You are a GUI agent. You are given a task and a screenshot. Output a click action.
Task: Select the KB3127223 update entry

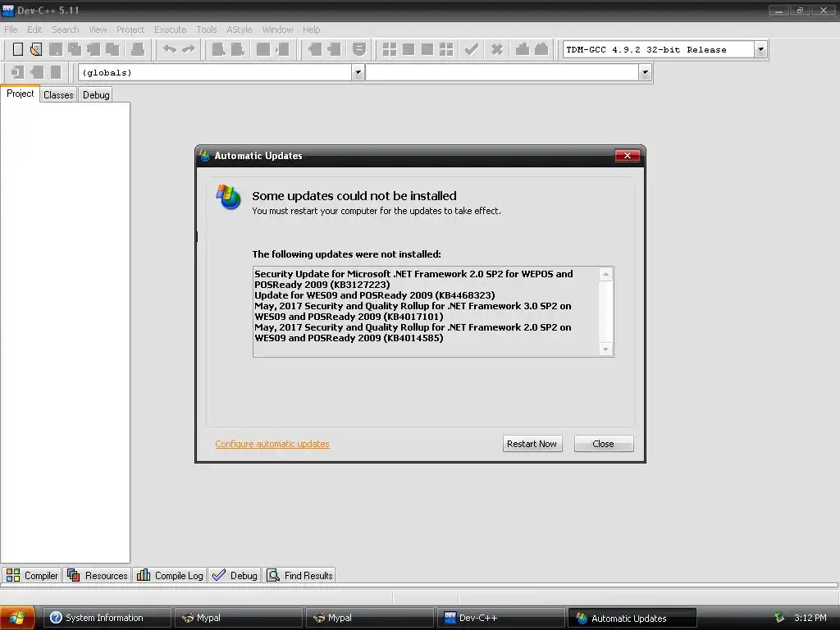pos(413,279)
